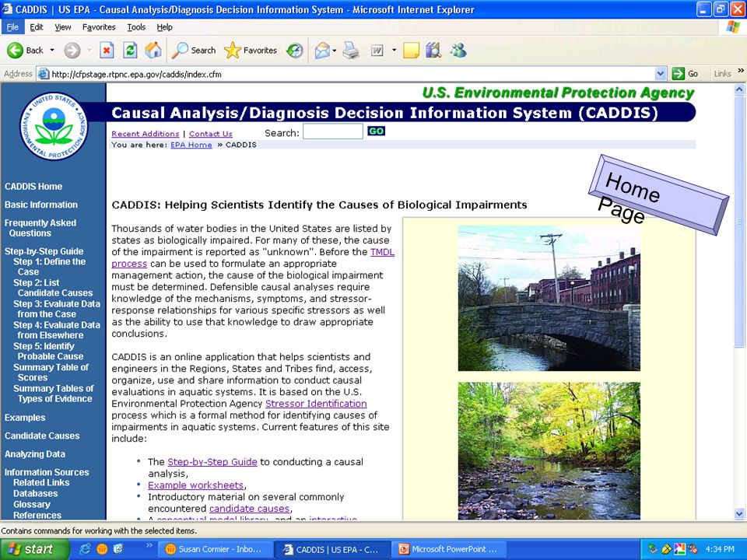Click the Windows start button
This screenshot has width=747, height=560.
coord(34,549)
